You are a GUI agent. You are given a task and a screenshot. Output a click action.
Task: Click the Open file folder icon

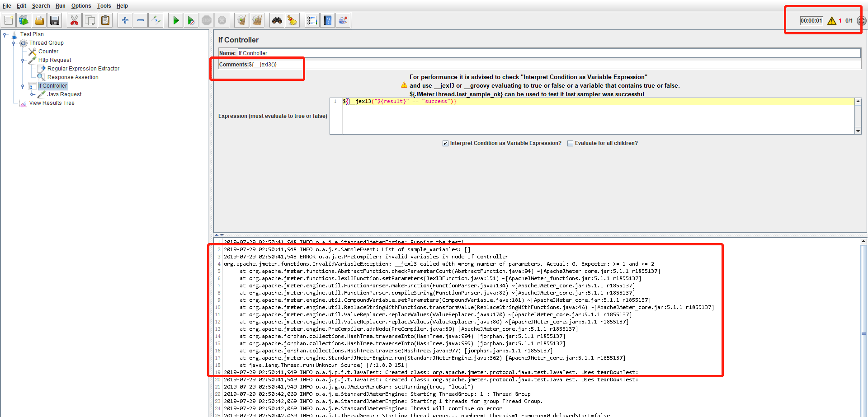[39, 20]
